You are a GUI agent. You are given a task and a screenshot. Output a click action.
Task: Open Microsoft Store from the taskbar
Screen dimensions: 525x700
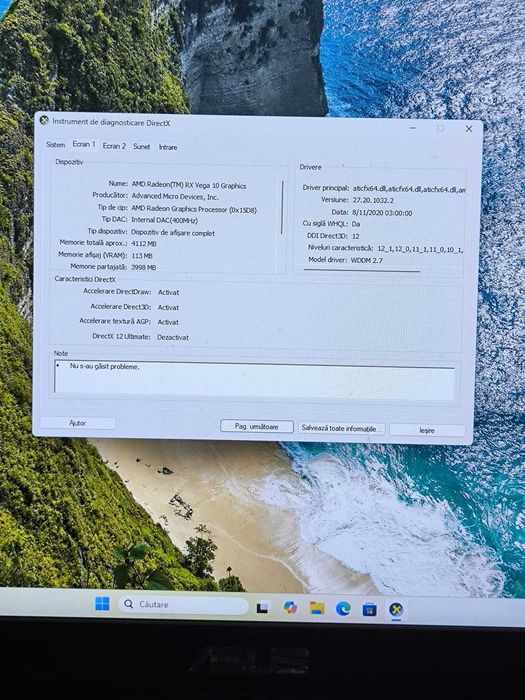click(x=370, y=609)
